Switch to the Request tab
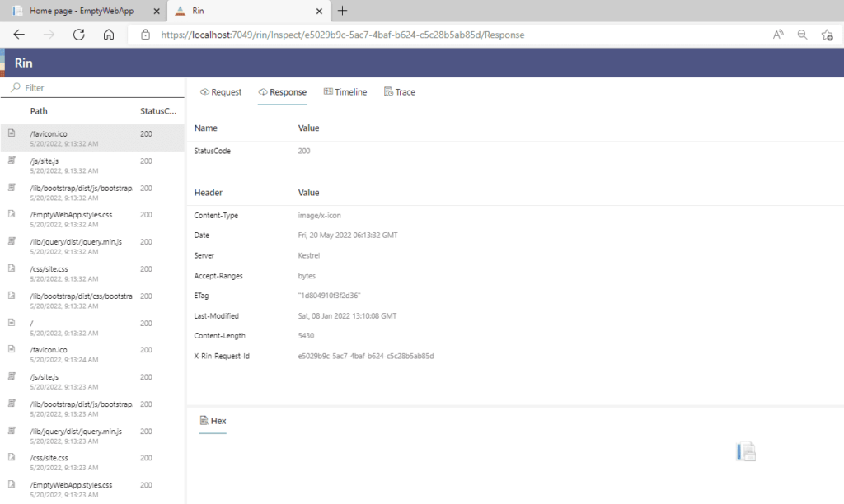 (x=220, y=91)
